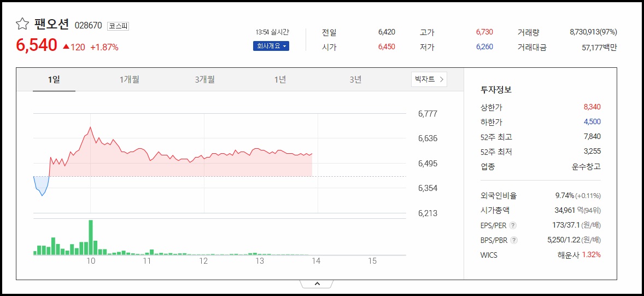
Task: Select the 1일 chart tab
Action: [54, 79]
